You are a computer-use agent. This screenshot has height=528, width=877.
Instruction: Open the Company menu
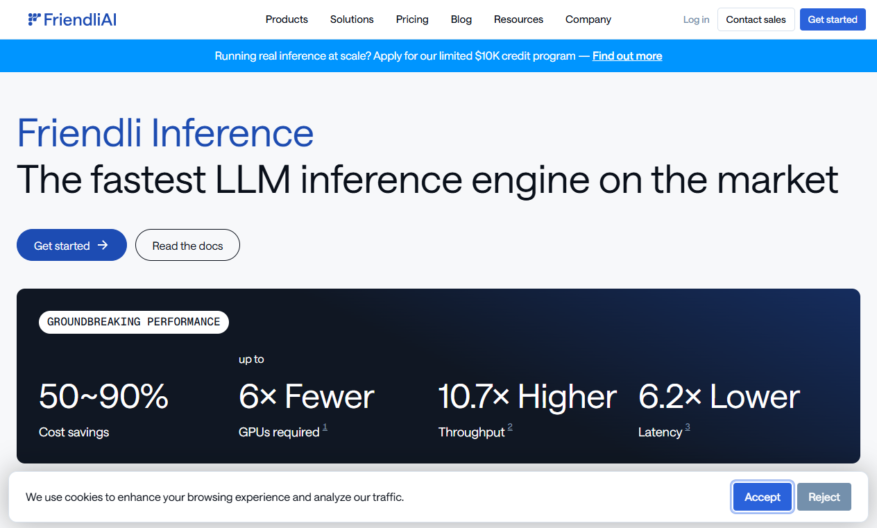coord(588,20)
